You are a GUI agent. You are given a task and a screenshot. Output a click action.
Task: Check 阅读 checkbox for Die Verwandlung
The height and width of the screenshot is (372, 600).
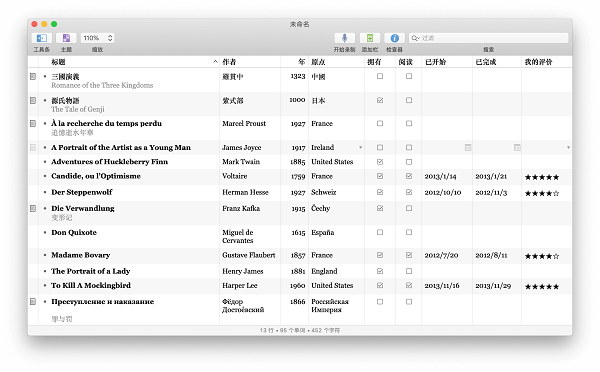coord(409,208)
